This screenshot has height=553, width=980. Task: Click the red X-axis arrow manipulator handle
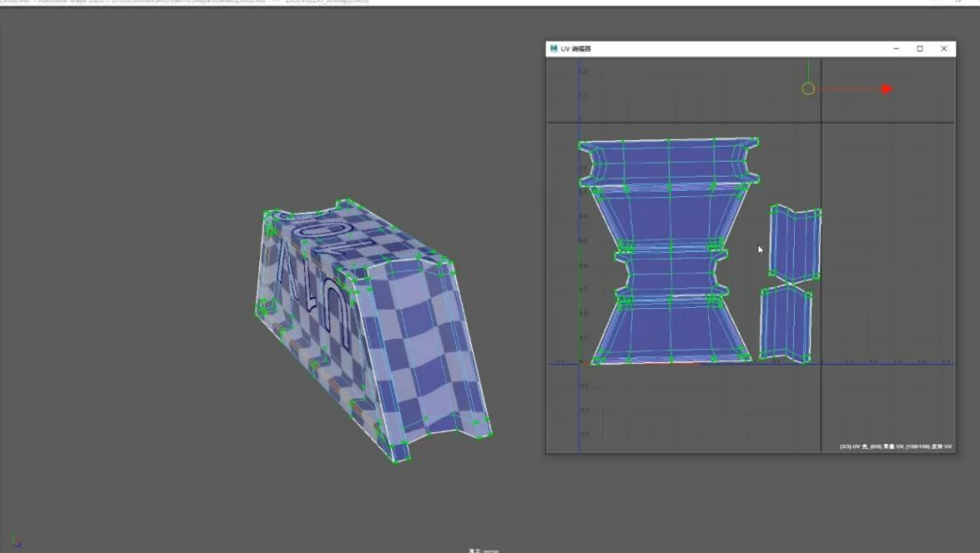click(x=886, y=89)
